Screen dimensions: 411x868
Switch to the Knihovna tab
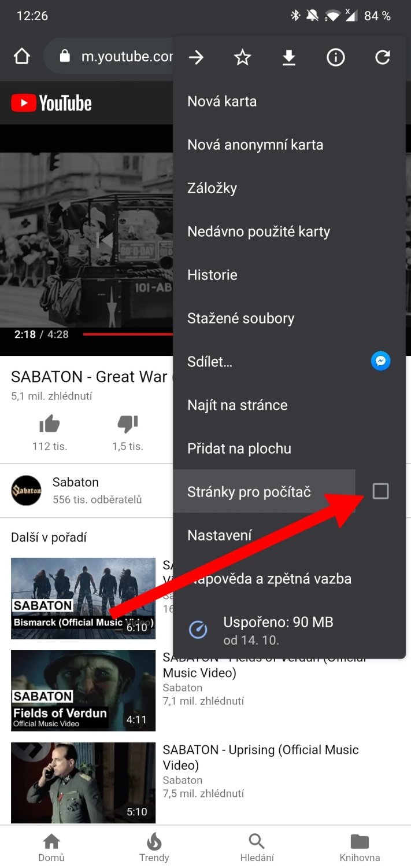pyautogui.click(x=360, y=847)
